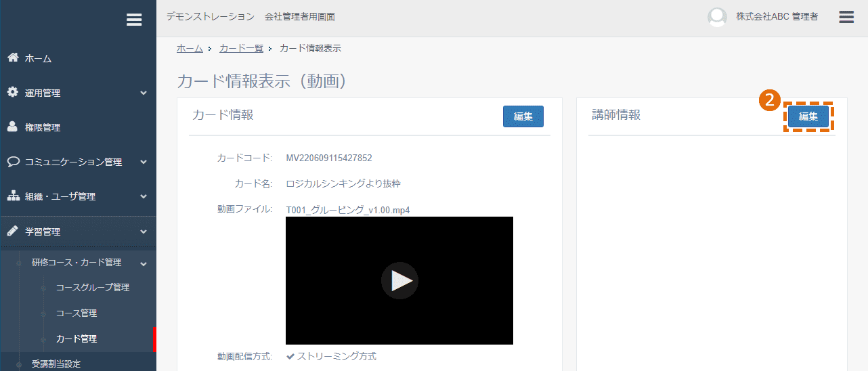Follow the カード一覧 breadcrumb link
868x371 pixels.
tap(241, 48)
